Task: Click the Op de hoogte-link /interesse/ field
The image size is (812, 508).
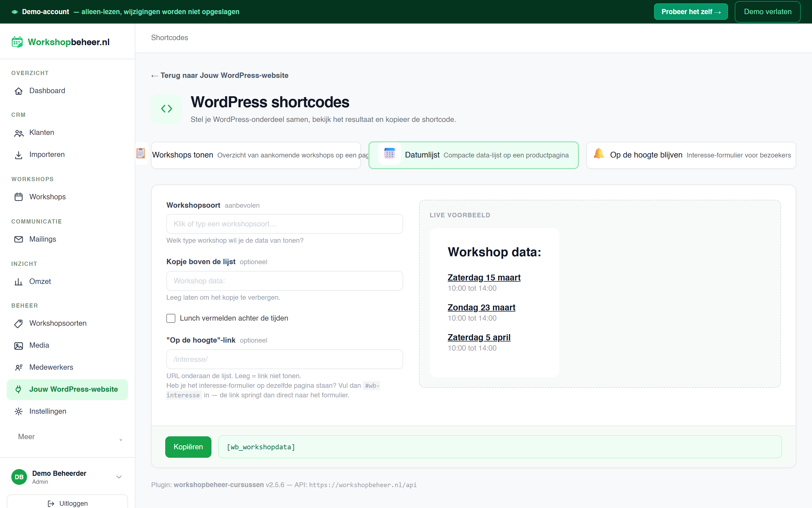Action: [x=284, y=360]
